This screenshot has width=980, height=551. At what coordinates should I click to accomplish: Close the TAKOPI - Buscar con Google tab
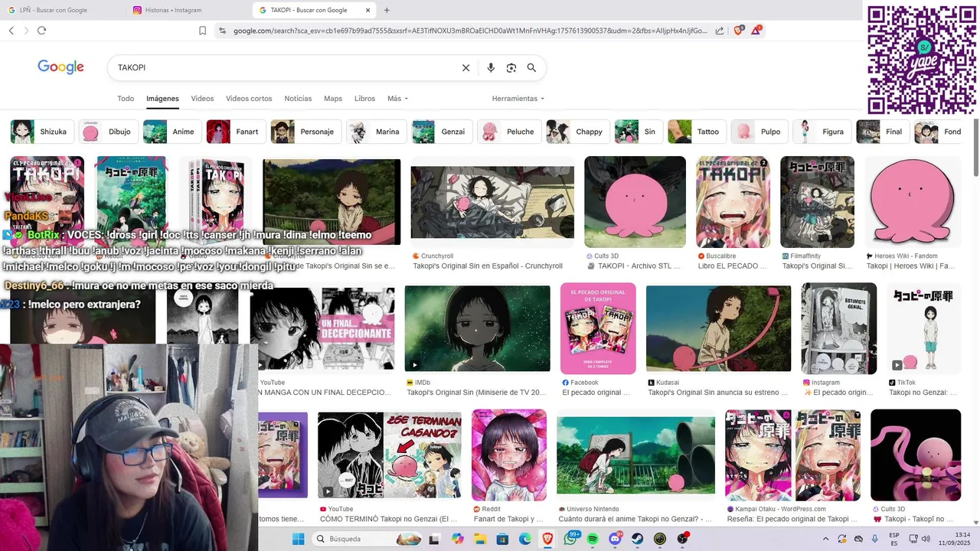(367, 10)
